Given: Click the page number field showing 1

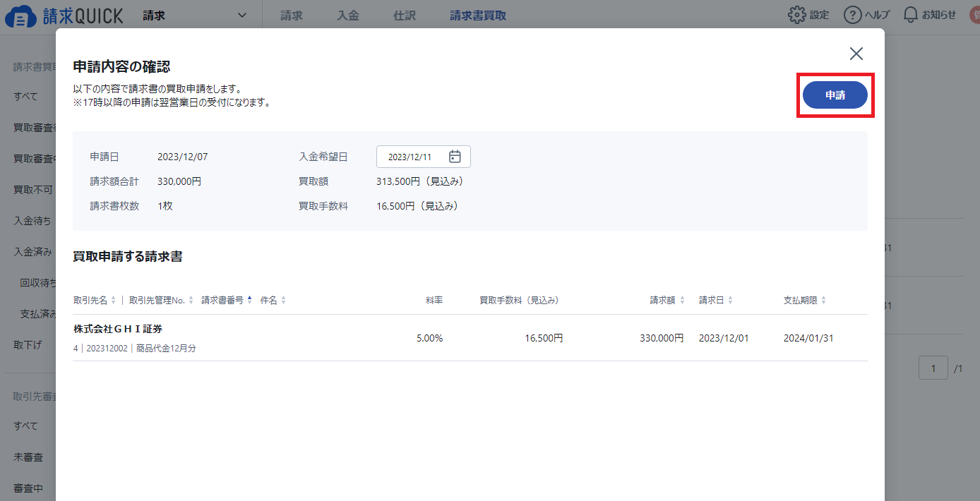Looking at the screenshot, I should (933, 368).
